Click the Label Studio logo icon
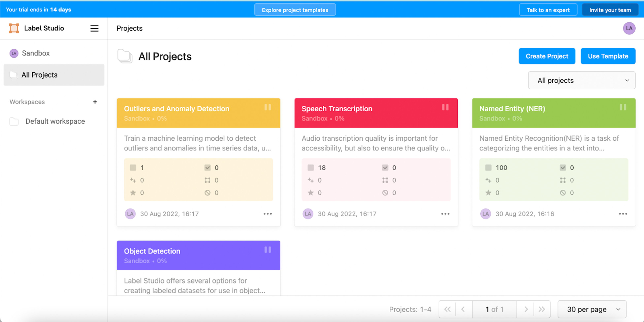The width and height of the screenshot is (644, 322). (14, 28)
